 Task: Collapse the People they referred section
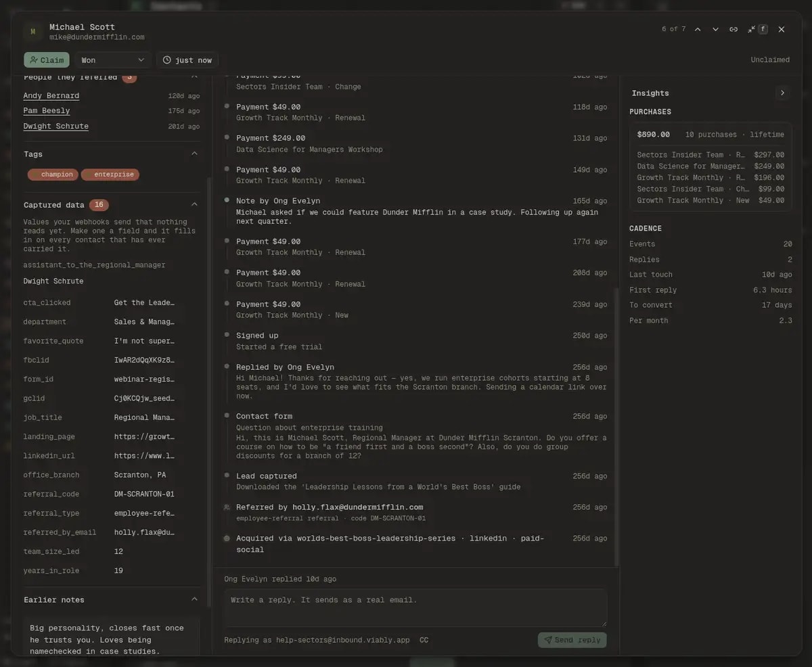pyautogui.click(x=194, y=78)
